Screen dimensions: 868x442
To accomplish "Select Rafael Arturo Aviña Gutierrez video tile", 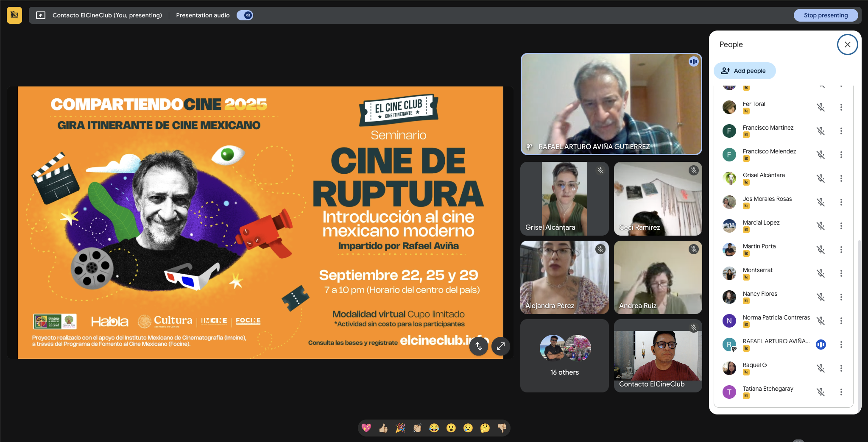I will point(611,104).
